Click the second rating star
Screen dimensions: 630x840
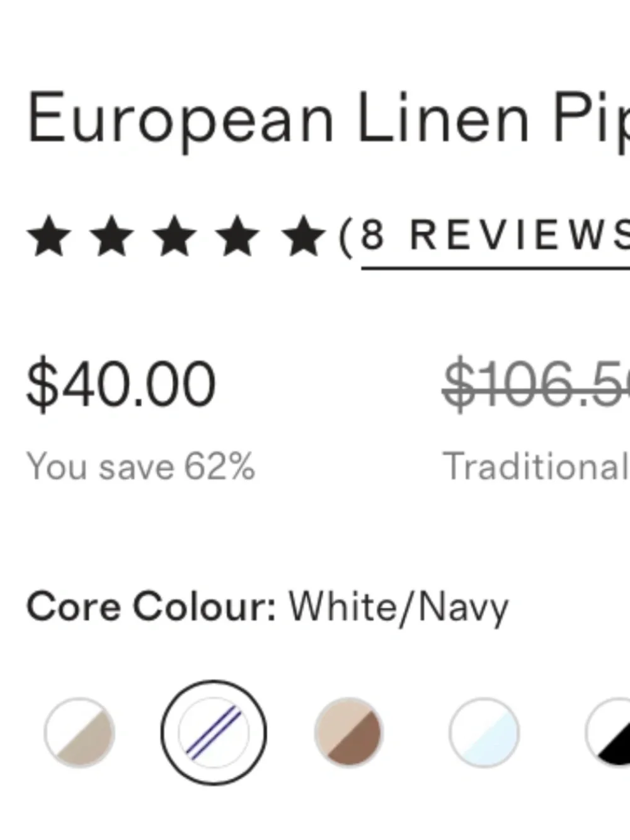(x=112, y=236)
